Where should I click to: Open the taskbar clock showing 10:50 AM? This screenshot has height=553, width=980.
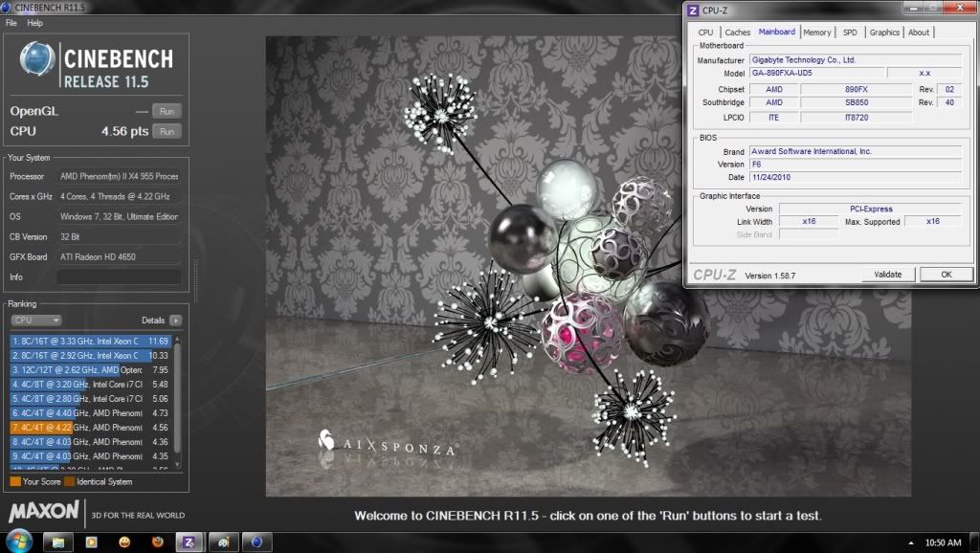pos(943,543)
